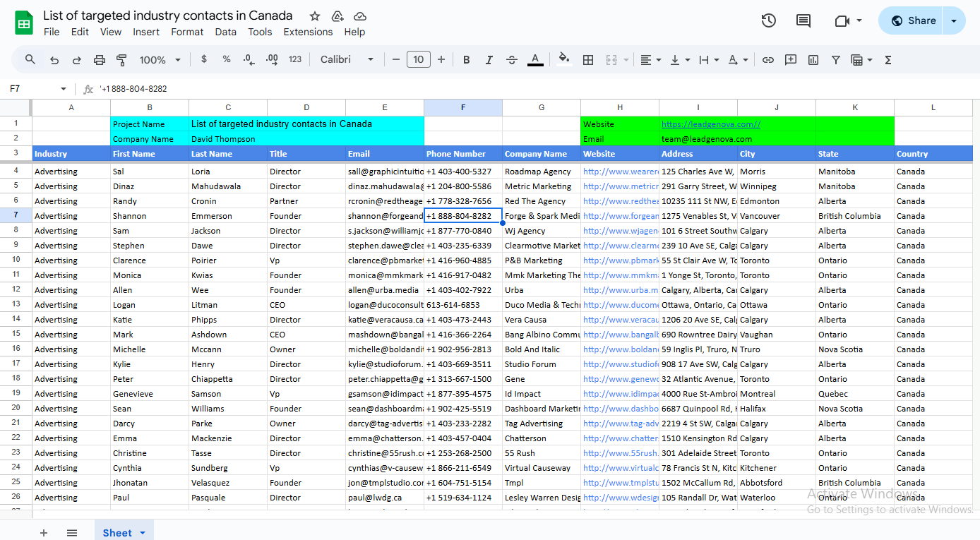The image size is (980, 540).
Task: Star this spreadsheet
Action: pos(315,16)
